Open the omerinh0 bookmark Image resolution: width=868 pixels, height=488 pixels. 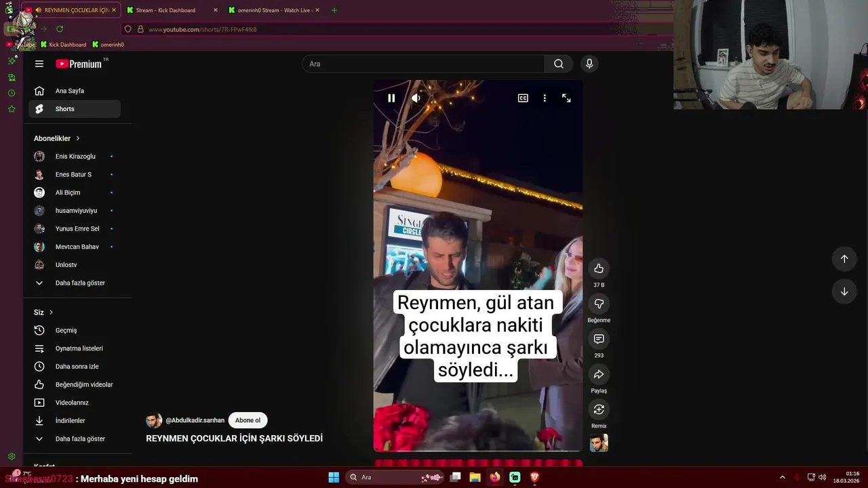coord(108,45)
